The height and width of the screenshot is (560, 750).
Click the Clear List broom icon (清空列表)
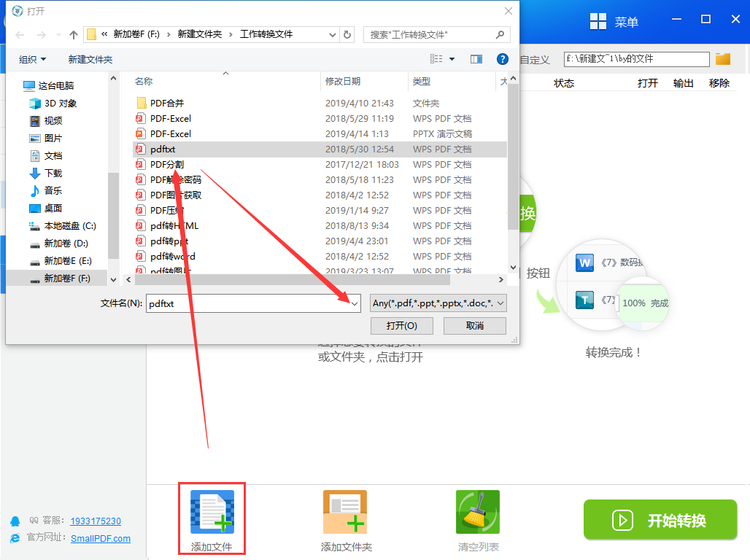[478, 512]
